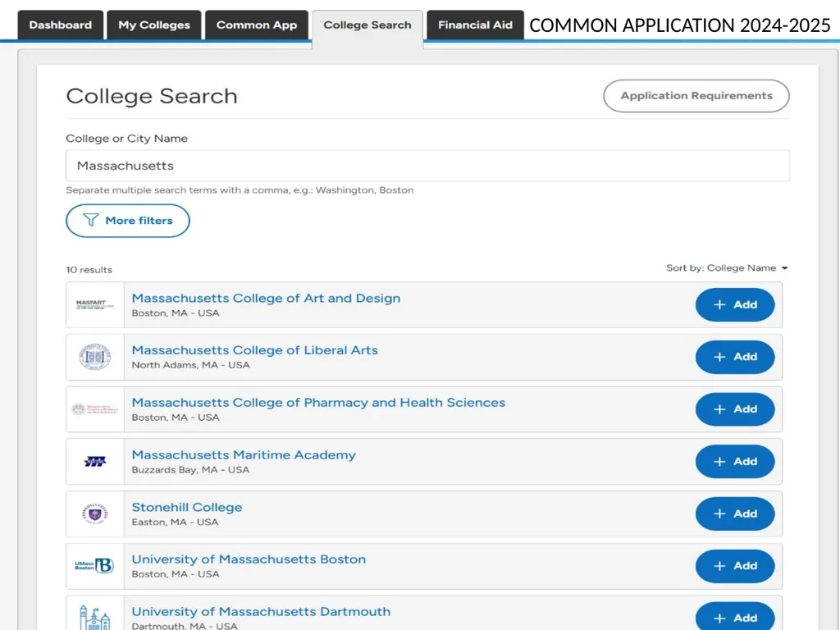
Task: Open Massachusetts College of Pharmacy and Health Sciences
Action: coord(318,403)
